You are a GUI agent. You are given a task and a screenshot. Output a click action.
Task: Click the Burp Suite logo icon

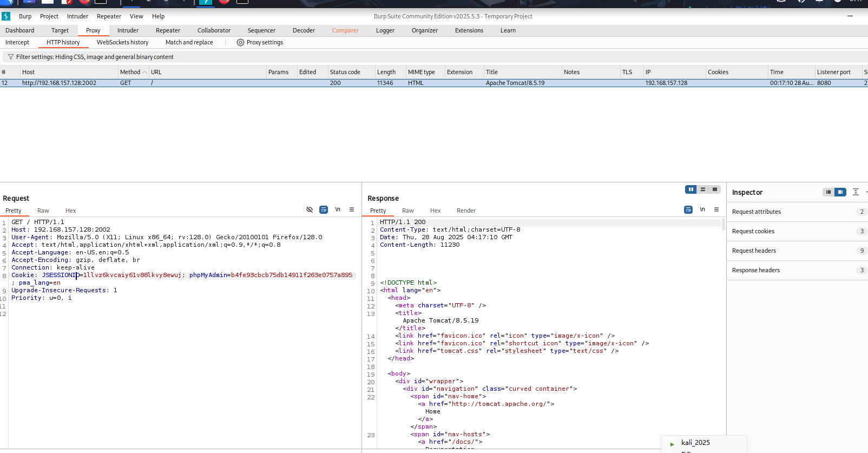pos(6,16)
